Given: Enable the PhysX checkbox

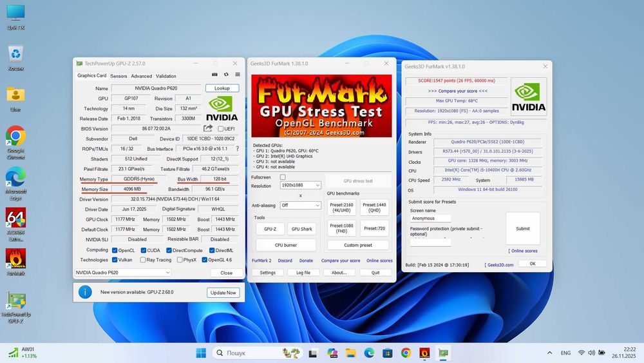Looking at the screenshot, I should click(180, 260).
